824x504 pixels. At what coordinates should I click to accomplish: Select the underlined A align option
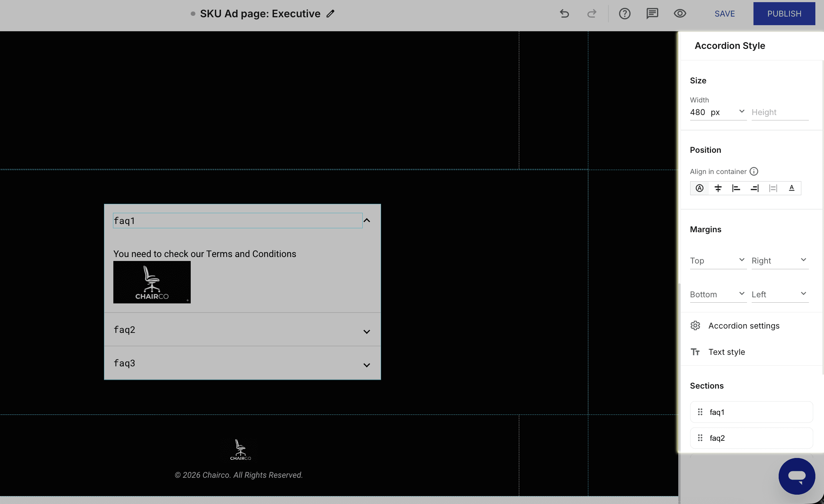click(791, 188)
